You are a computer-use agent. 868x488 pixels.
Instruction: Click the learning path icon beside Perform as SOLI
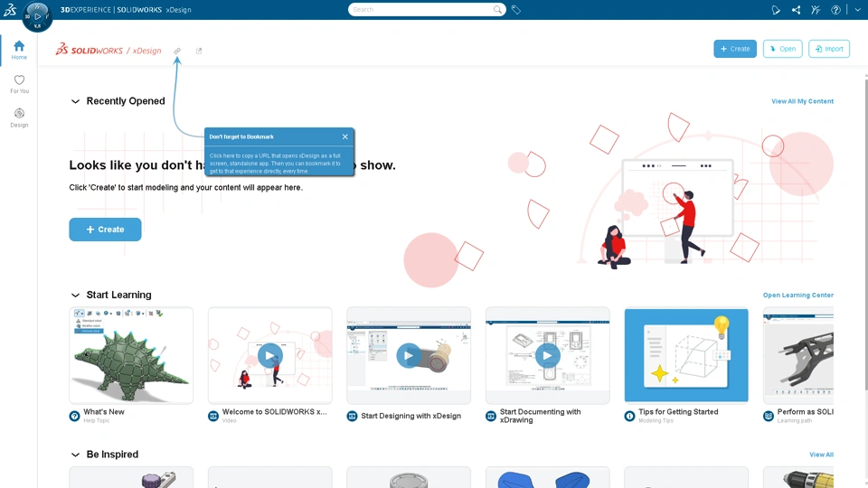pos(769,416)
